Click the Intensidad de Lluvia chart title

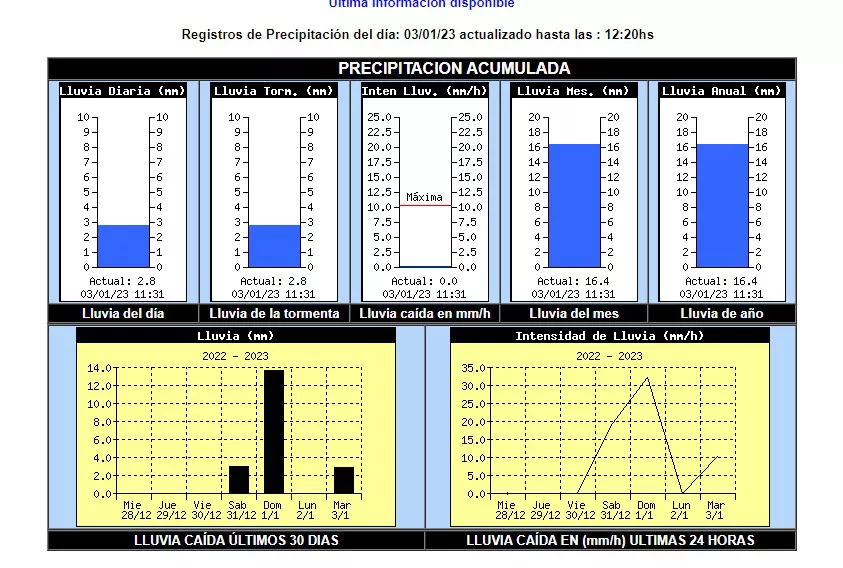click(x=609, y=336)
